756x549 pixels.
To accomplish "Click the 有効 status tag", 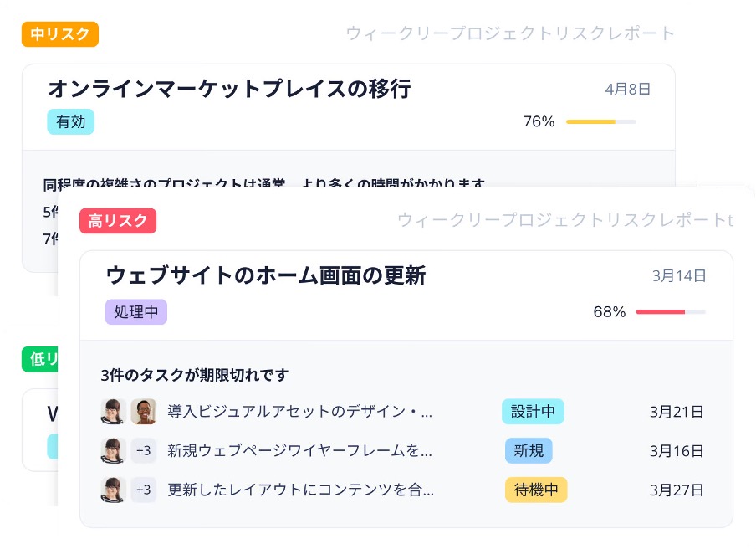I will point(71,121).
